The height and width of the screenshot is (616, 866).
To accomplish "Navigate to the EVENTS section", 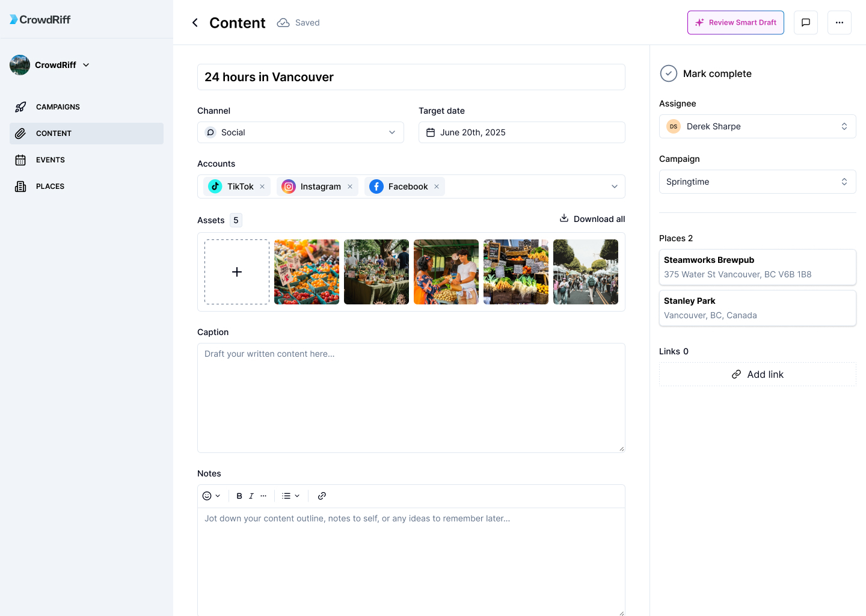I will tap(51, 159).
